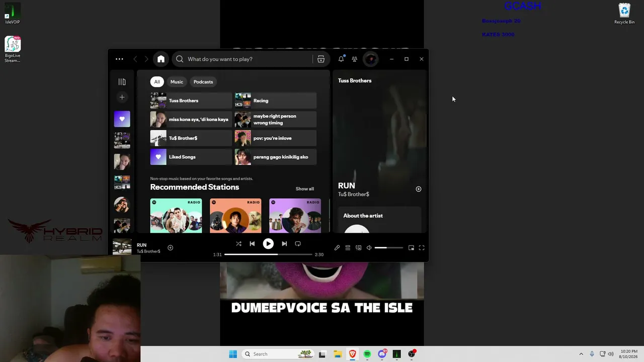Mute with the speaker icon in Spotify
This screenshot has width=644, height=362.
point(369,248)
